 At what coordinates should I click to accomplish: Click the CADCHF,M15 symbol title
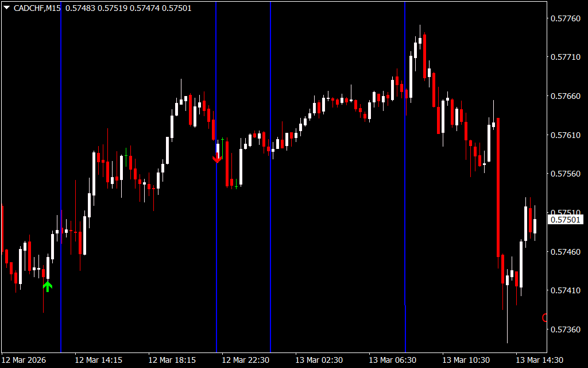point(37,8)
